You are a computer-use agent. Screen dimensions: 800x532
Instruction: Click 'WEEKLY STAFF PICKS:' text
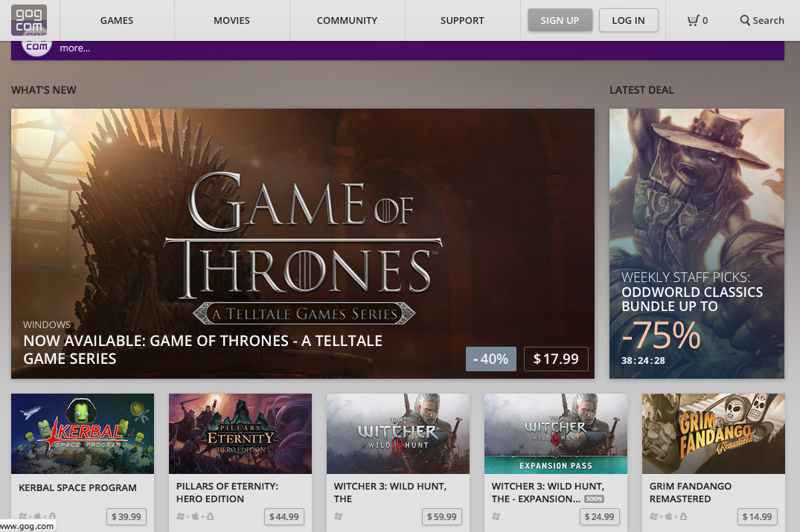pyautogui.click(x=685, y=278)
